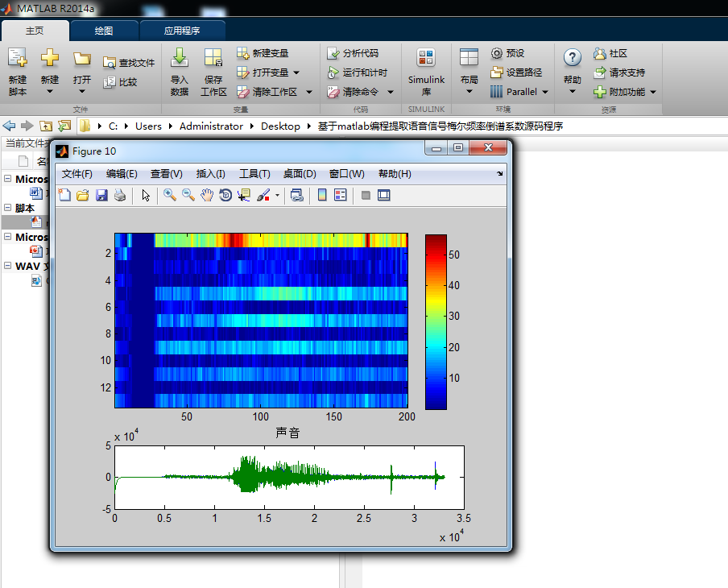Collapse the WAV file group

point(8,266)
